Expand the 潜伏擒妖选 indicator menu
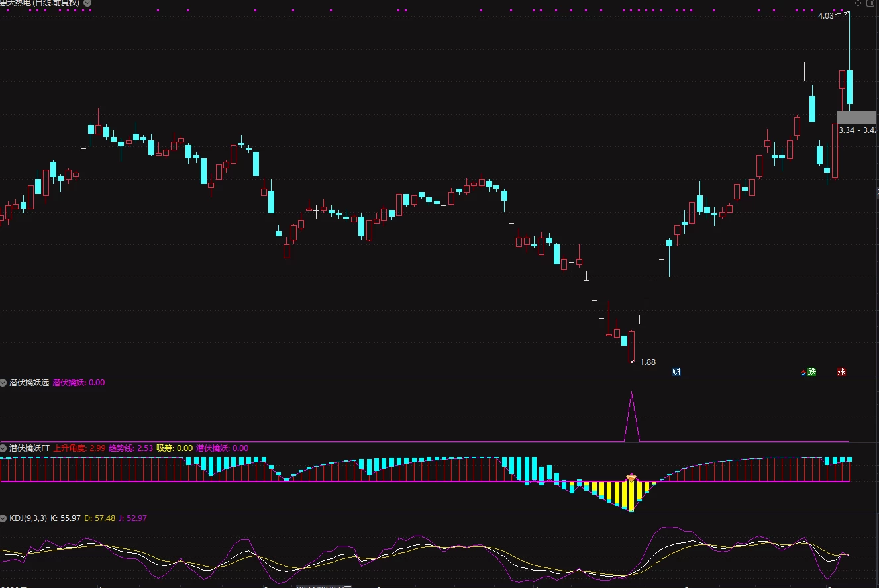The width and height of the screenshot is (879, 588). point(4,383)
